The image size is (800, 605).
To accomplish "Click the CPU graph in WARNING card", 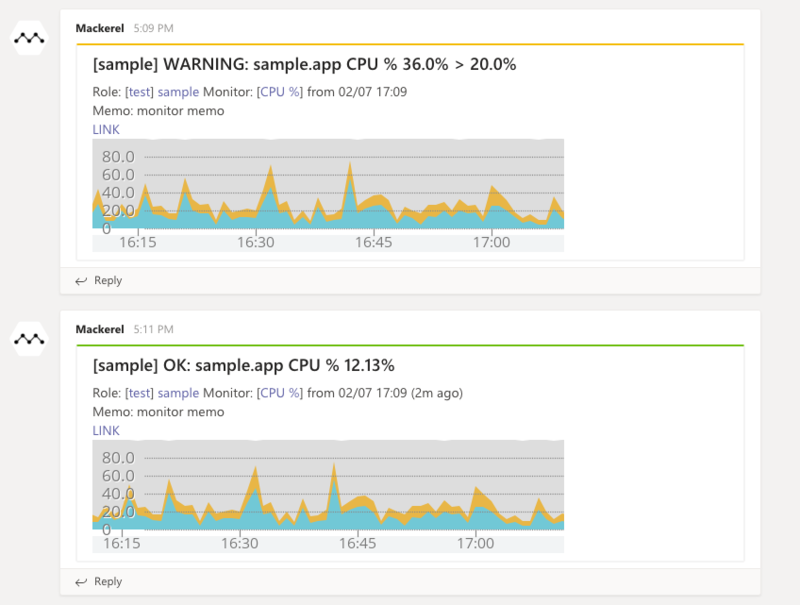I will [x=328, y=195].
